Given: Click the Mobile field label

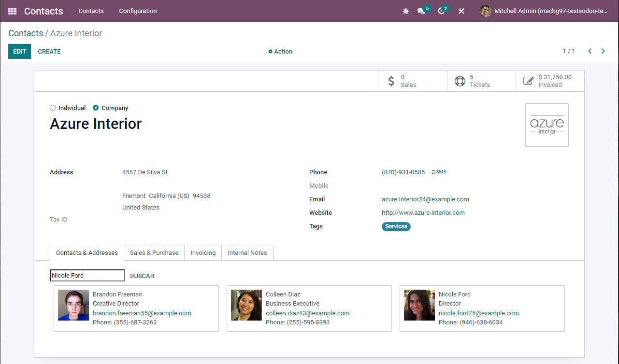Looking at the screenshot, I should pos(319,186).
